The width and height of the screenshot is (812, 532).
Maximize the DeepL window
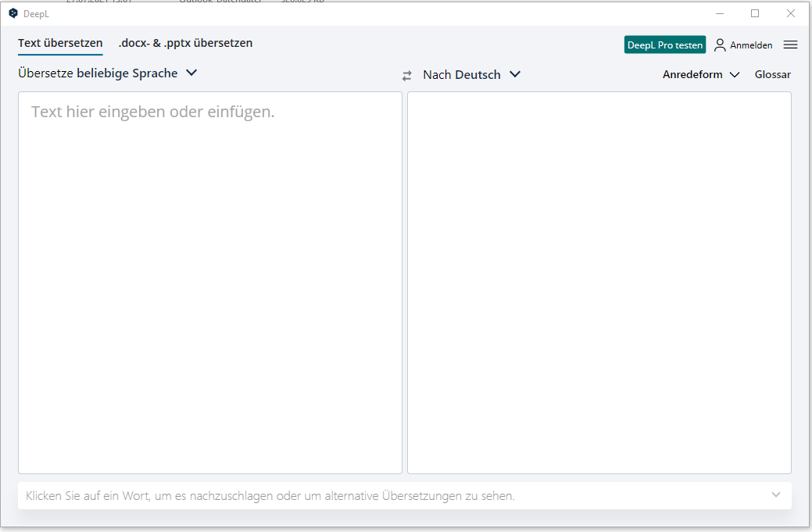755,13
